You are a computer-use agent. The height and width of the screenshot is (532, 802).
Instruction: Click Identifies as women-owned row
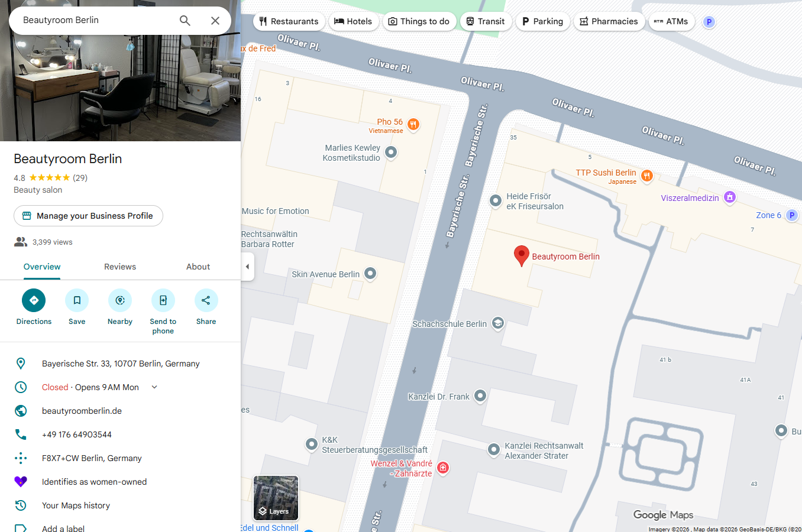tap(120, 482)
